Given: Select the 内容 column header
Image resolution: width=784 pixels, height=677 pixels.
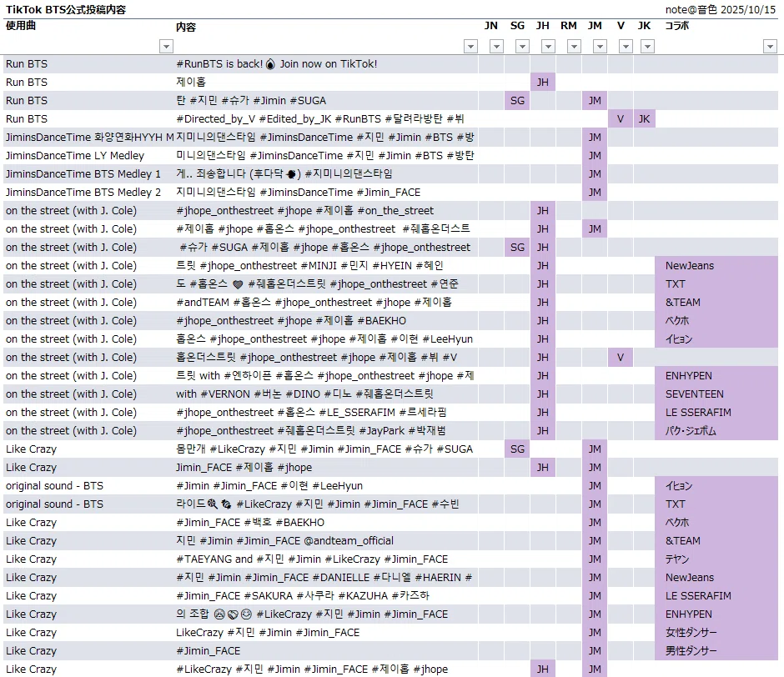Looking at the screenshot, I should coord(186,27).
